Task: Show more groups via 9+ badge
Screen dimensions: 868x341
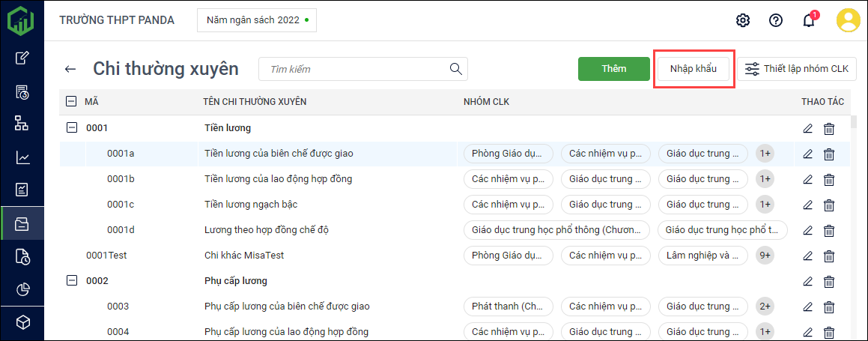Action: click(765, 256)
